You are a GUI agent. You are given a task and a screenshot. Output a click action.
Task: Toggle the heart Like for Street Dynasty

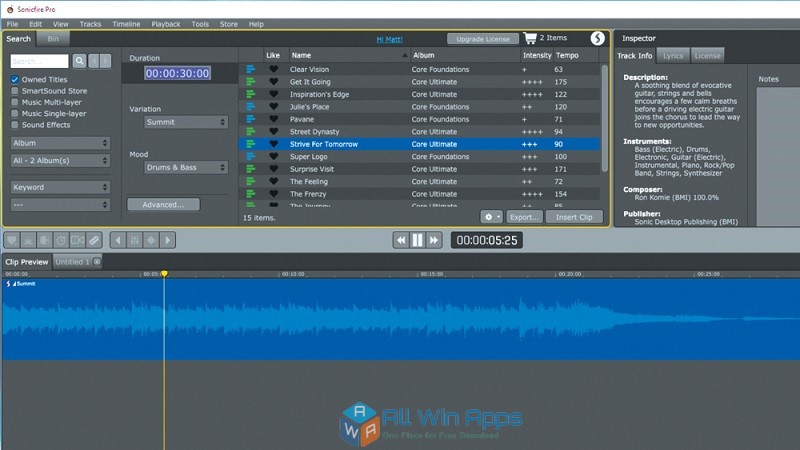coord(274,132)
